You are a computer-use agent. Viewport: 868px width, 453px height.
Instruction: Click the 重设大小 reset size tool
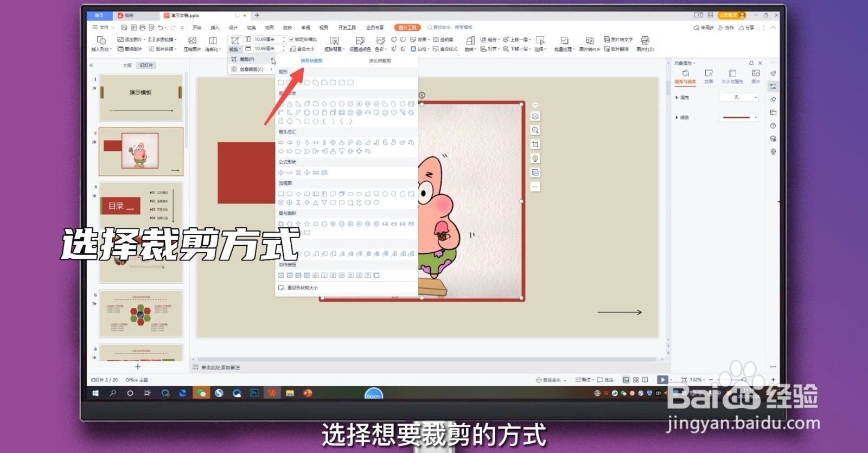[302, 49]
